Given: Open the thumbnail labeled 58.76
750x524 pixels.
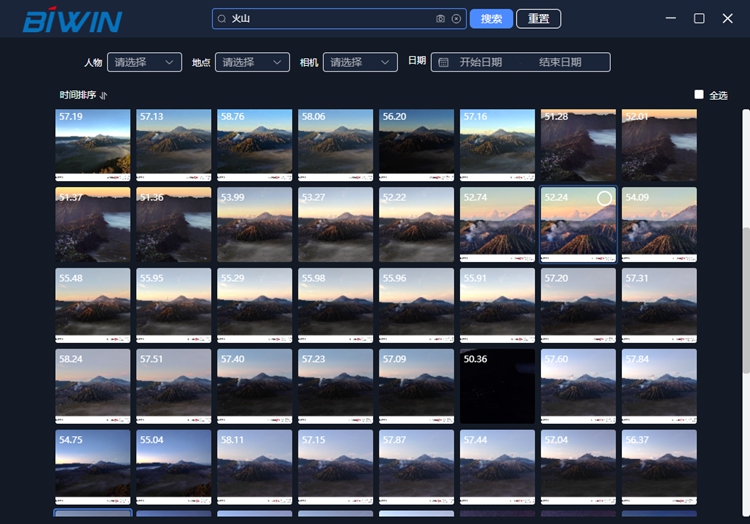Looking at the screenshot, I should click(254, 145).
